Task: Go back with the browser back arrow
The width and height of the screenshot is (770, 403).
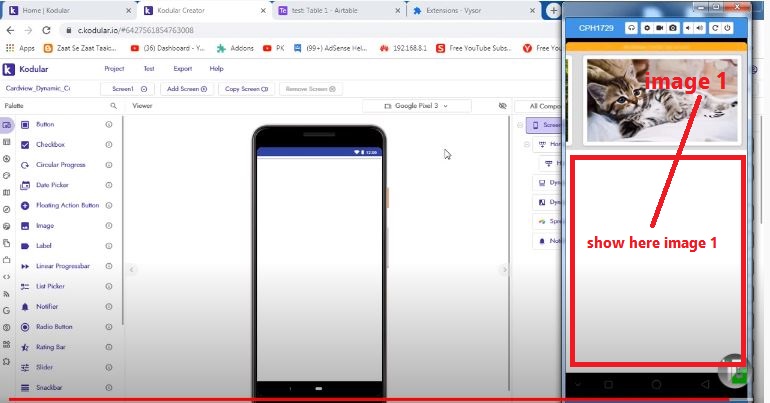Action: tap(10, 30)
